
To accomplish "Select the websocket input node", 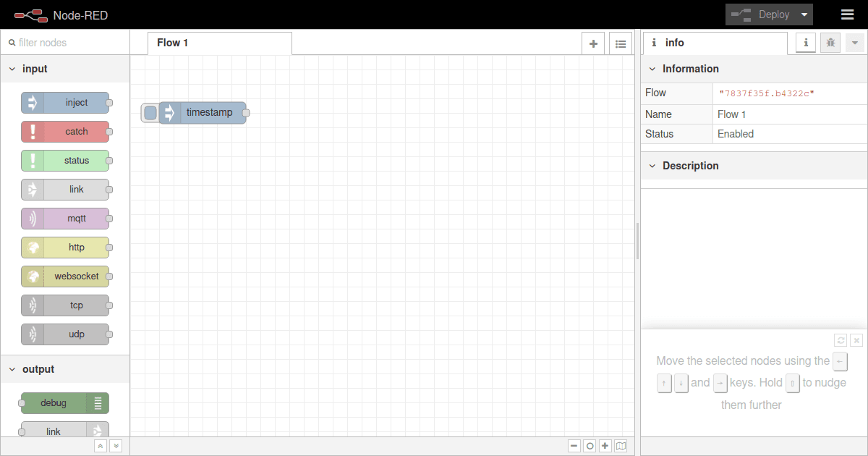I will tap(66, 276).
